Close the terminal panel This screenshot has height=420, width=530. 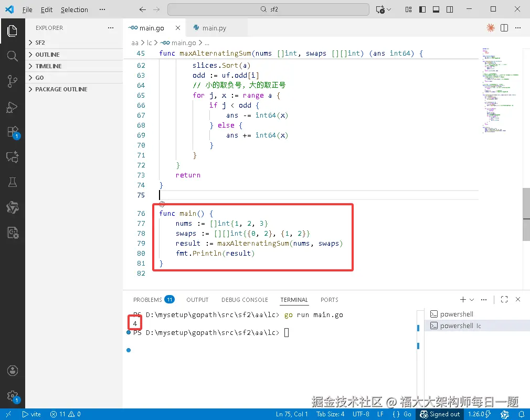518,299
